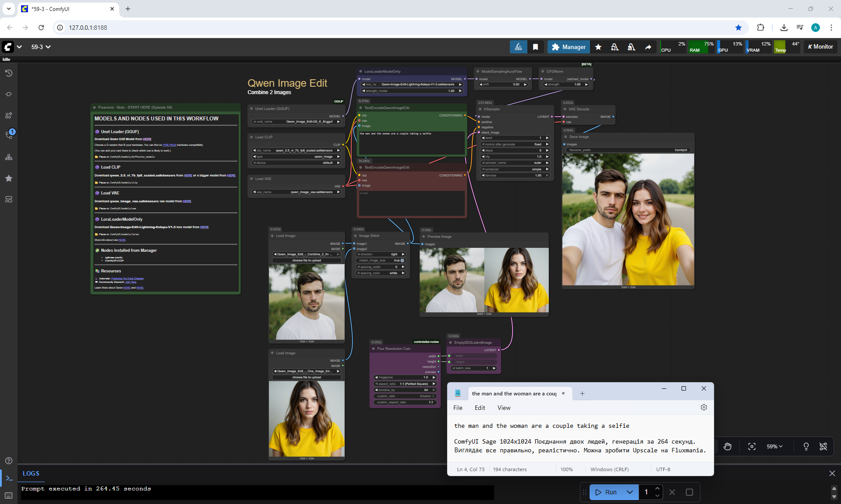Expand the Run button dropdown arrow
This screenshot has height=504, width=841.
tap(629, 492)
